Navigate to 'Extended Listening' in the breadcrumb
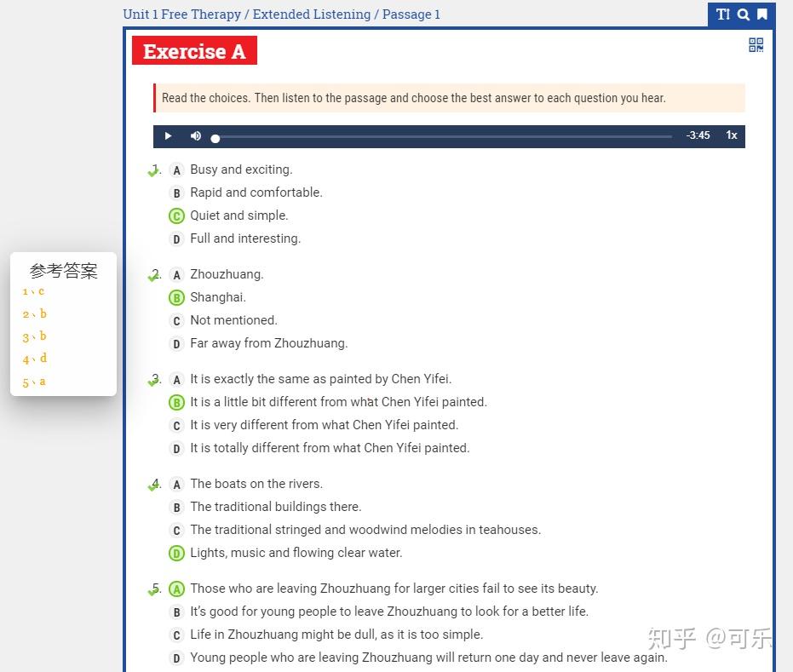 [311, 14]
